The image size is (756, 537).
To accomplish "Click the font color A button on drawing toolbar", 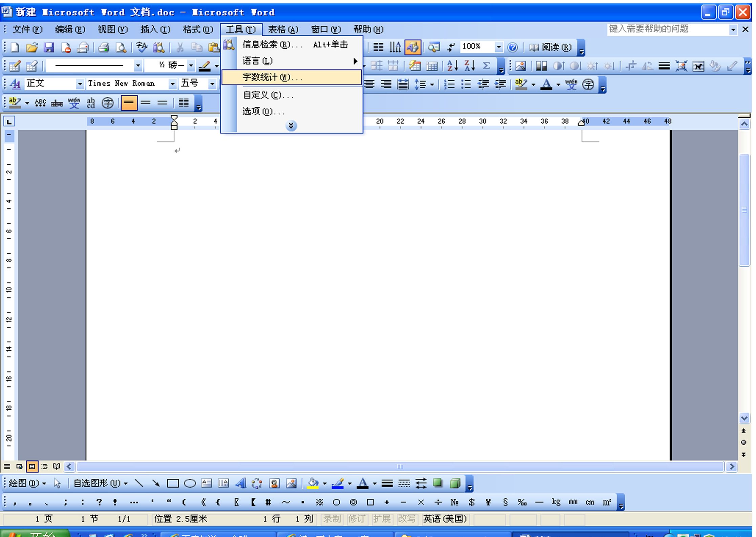I will point(363,483).
